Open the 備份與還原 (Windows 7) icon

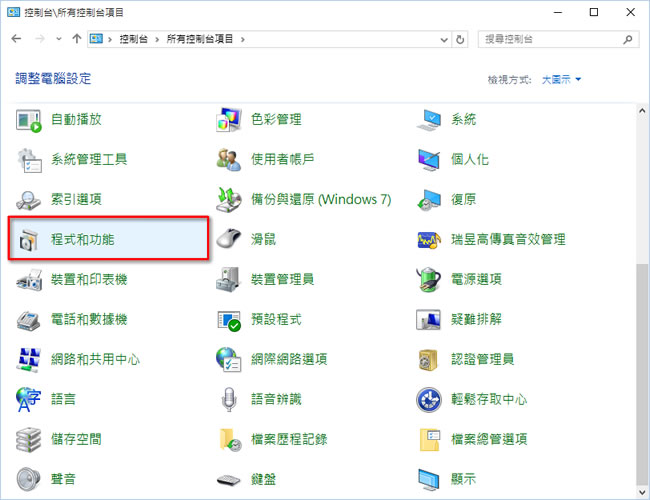coord(229,199)
